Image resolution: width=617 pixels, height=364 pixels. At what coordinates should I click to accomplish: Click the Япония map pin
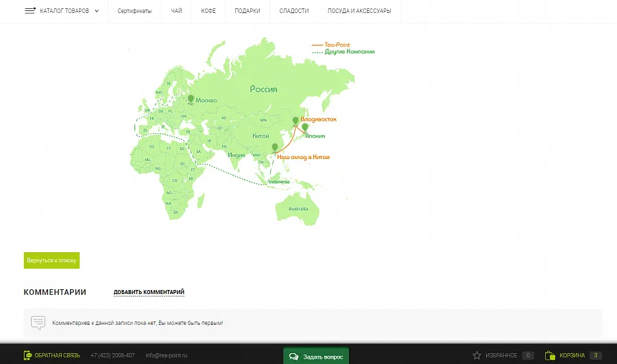pos(305,128)
